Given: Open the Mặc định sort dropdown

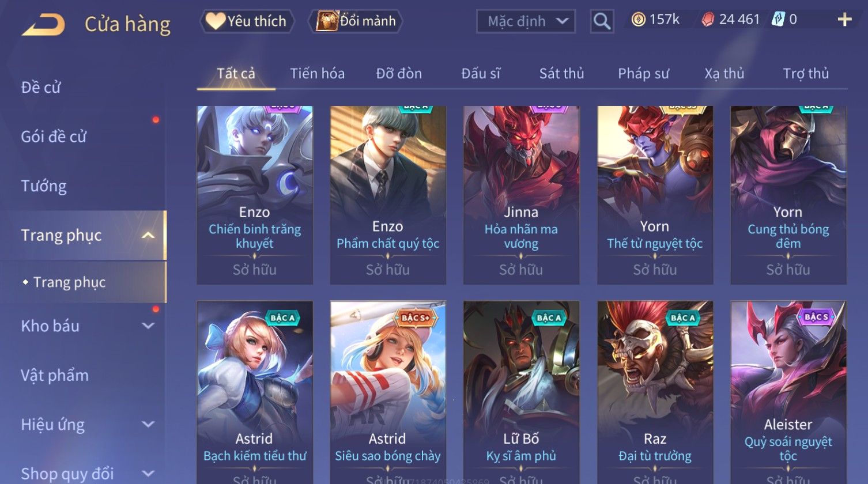Looking at the screenshot, I should 526,22.
